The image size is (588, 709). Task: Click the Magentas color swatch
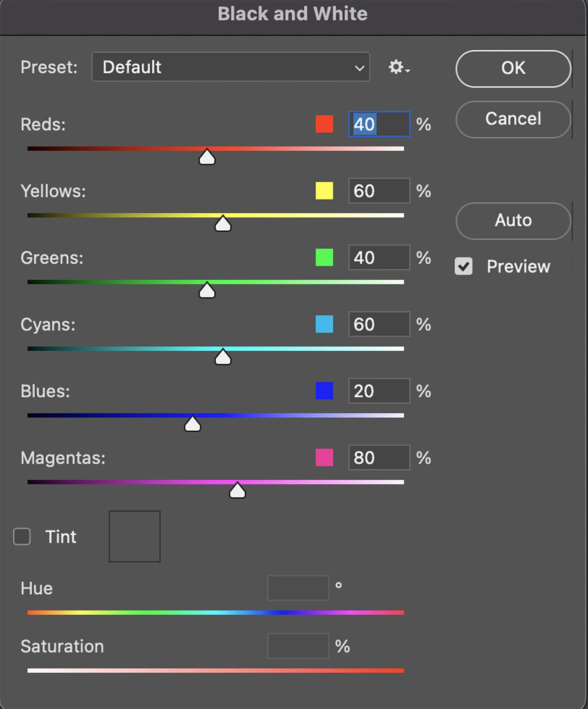pyautogui.click(x=324, y=458)
